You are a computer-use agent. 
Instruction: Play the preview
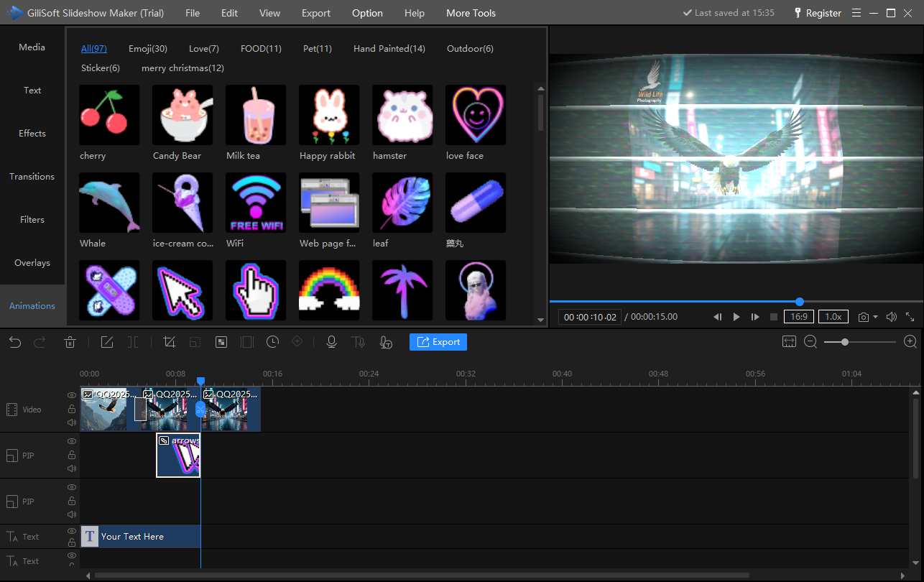736,317
